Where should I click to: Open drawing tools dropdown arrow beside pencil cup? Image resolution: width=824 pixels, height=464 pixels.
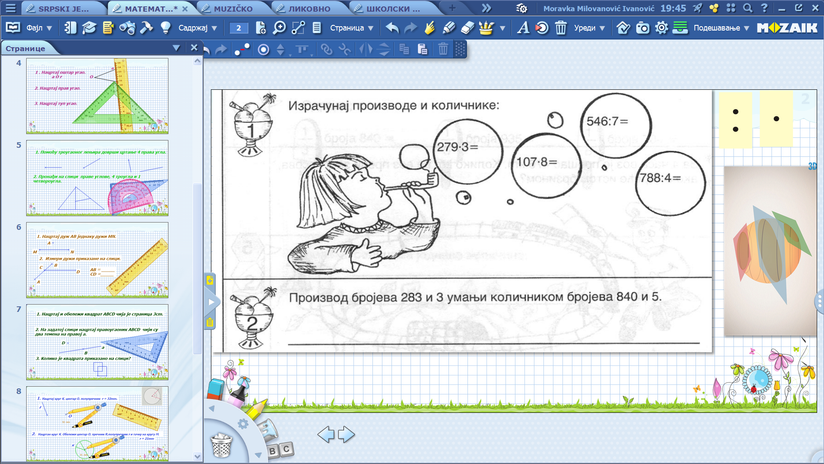[x=502, y=28]
